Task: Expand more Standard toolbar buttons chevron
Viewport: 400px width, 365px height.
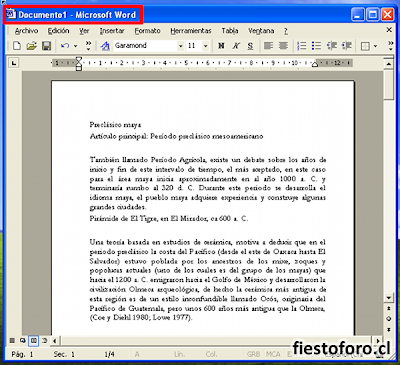Action: coord(88,46)
